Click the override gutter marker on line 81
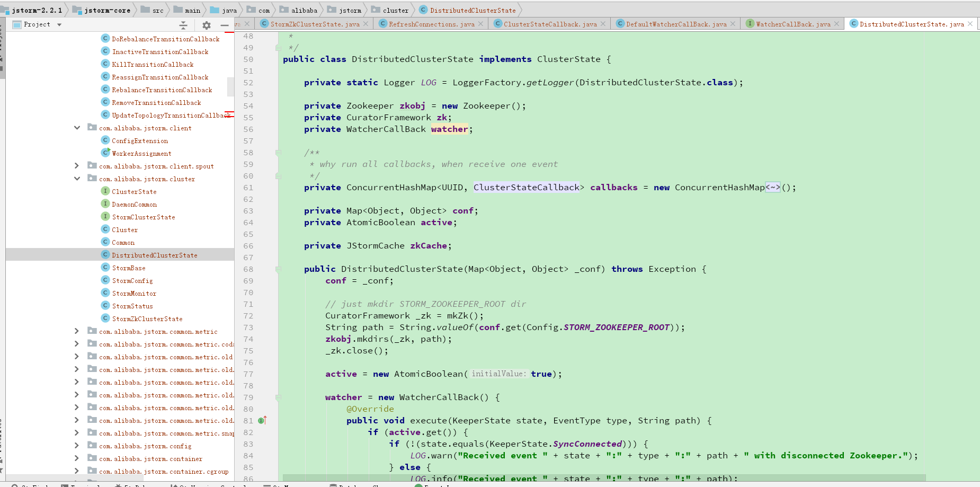The height and width of the screenshot is (487, 980). (x=262, y=420)
